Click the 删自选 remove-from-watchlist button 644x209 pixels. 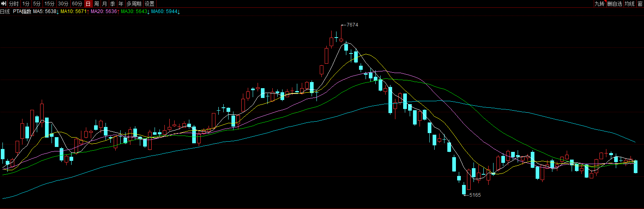click(x=615, y=4)
